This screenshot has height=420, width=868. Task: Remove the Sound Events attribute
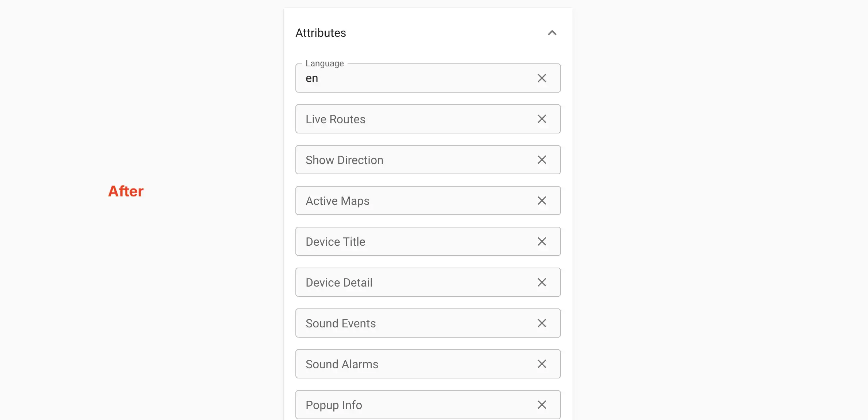coord(542,323)
